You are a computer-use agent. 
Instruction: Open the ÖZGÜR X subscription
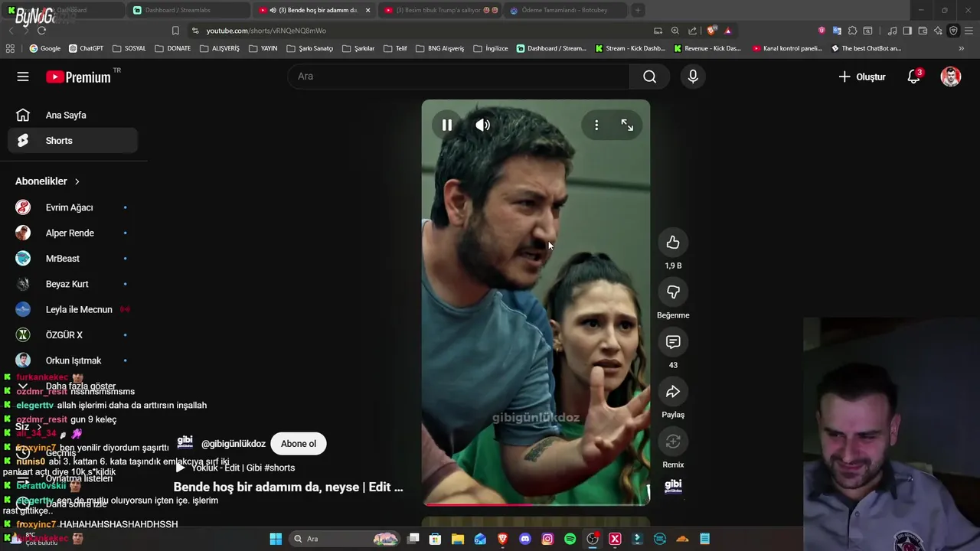coord(73,335)
